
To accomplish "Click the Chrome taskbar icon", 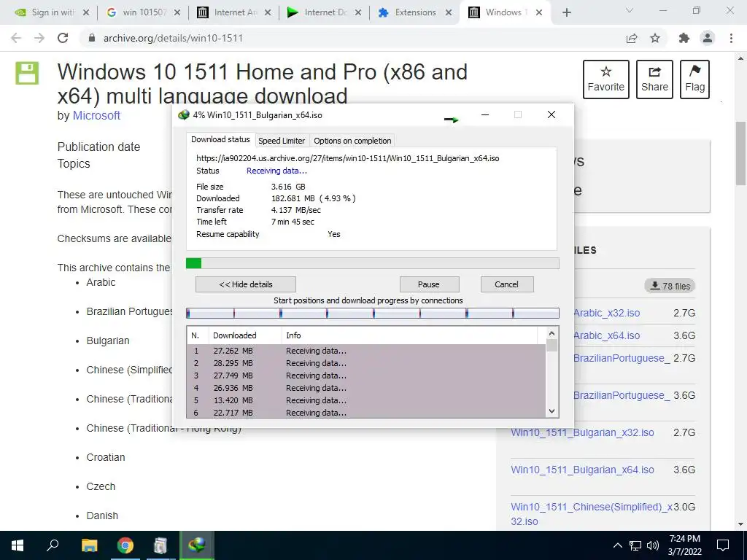I will click(x=125, y=545).
